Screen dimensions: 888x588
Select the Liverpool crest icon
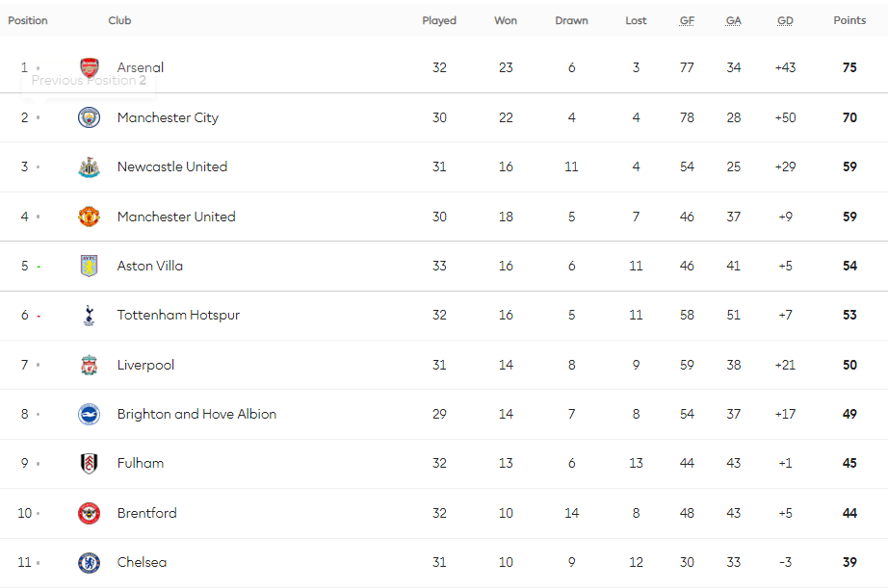coord(89,365)
